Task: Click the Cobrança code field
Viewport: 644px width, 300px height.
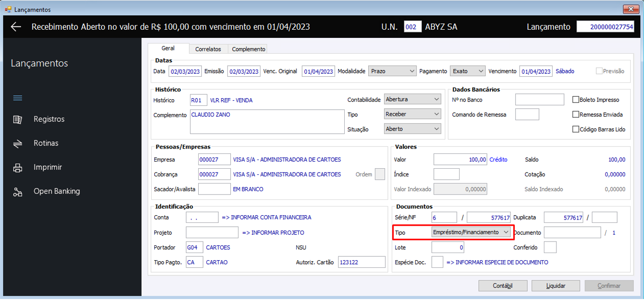Action: pyautogui.click(x=215, y=174)
